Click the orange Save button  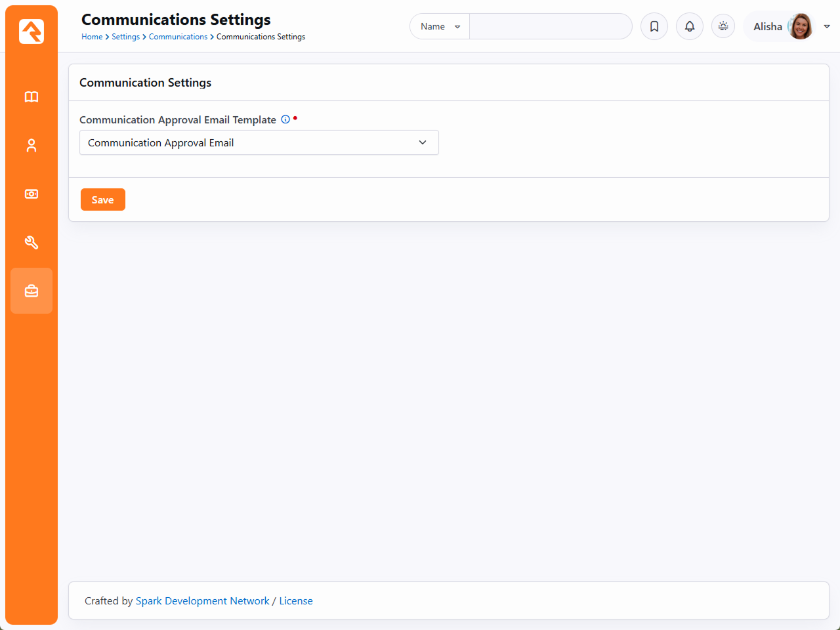click(x=103, y=199)
